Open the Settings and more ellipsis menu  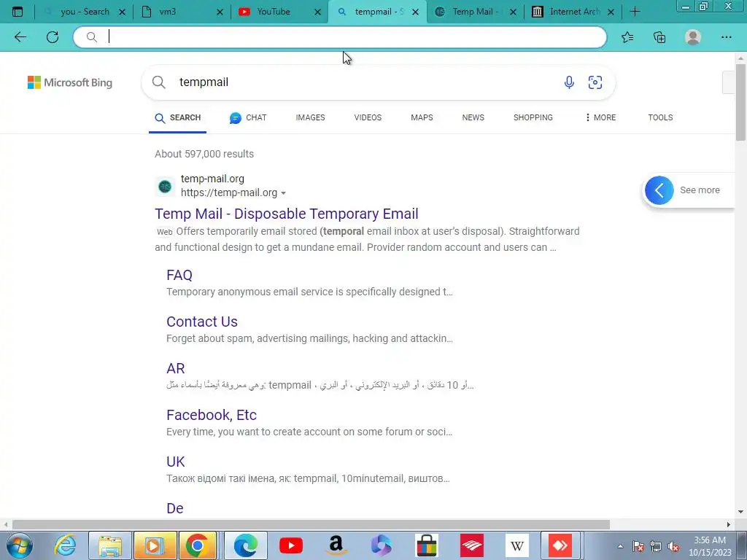click(726, 37)
